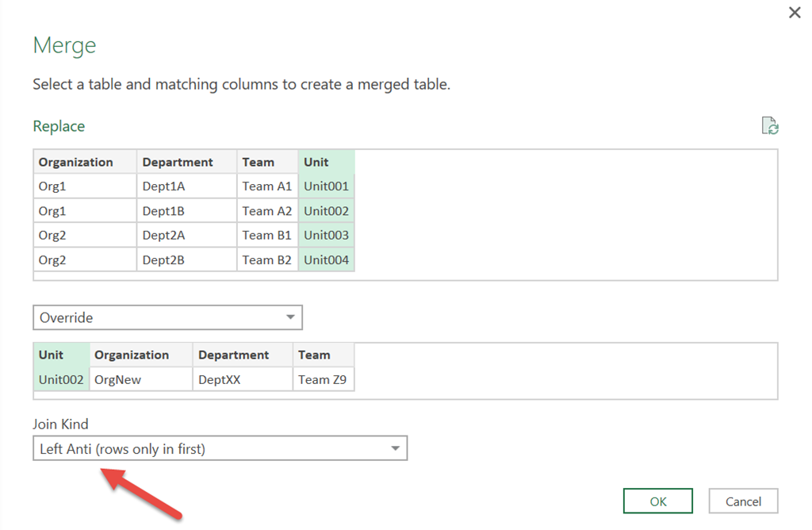Select Unit column header in Override table
This screenshot has height=530, width=812.
[x=62, y=355]
